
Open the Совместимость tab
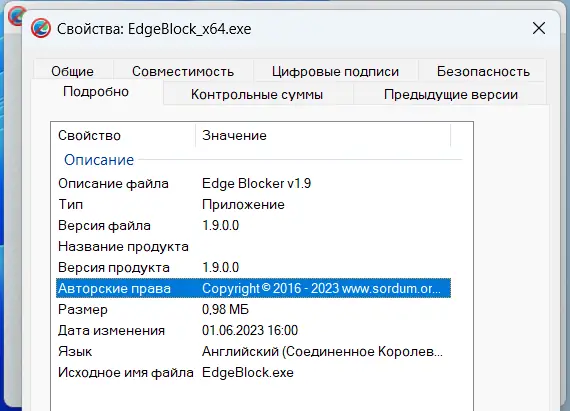[183, 71]
